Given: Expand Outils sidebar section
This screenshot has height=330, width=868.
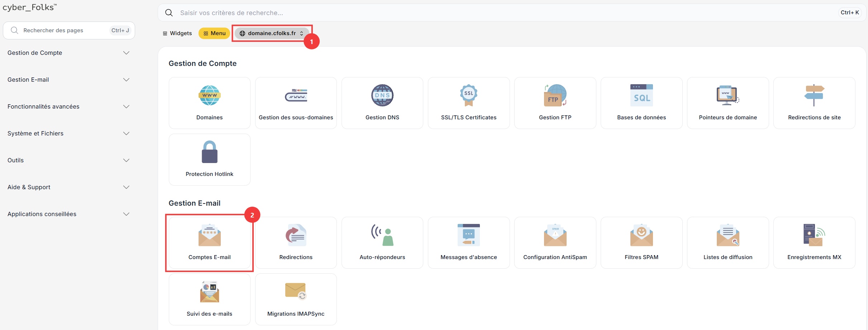Looking at the screenshot, I should pos(68,160).
